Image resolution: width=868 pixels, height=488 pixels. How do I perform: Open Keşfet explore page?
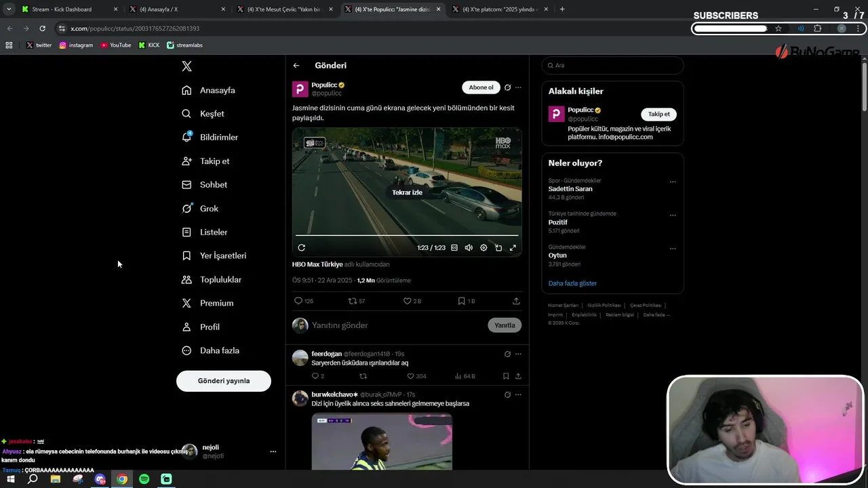[x=203, y=114]
